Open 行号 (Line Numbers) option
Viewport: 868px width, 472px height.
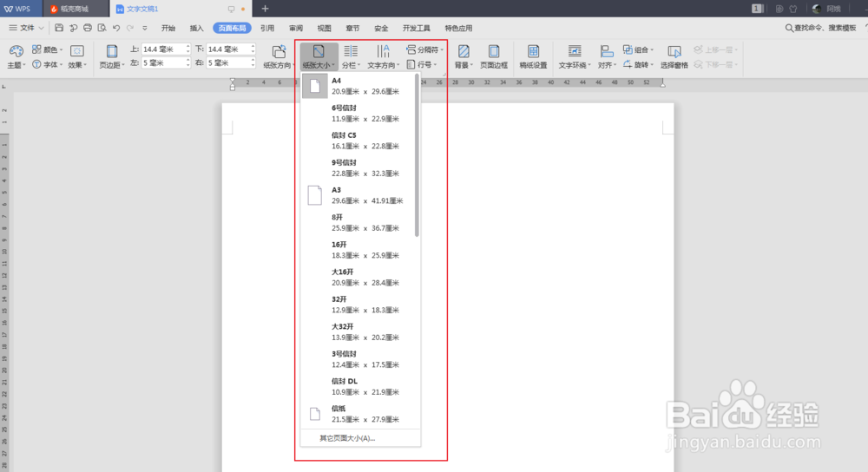click(x=423, y=65)
